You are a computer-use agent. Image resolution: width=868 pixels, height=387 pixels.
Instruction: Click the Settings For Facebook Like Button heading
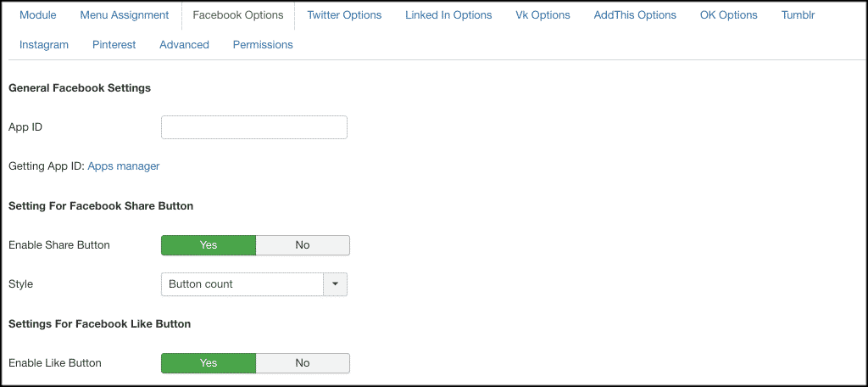pos(100,324)
